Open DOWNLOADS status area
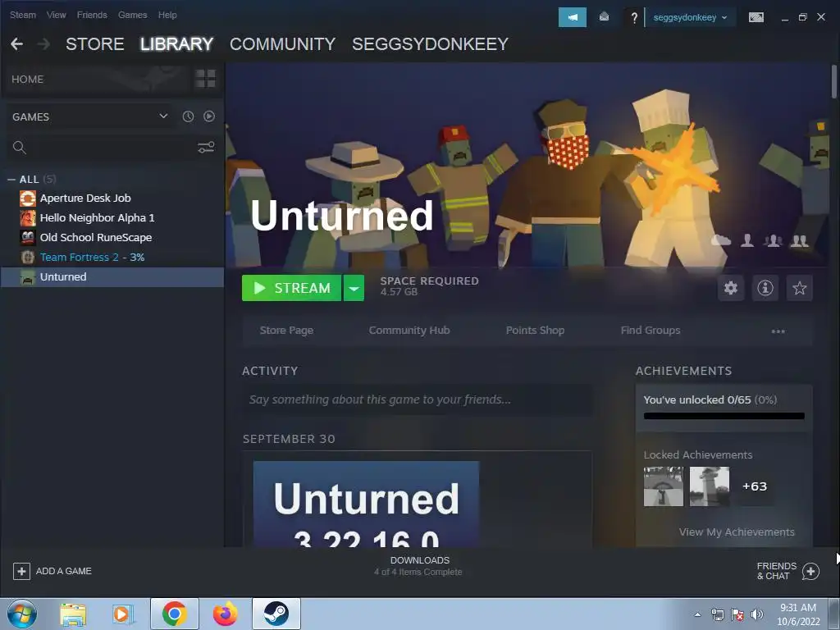The height and width of the screenshot is (630, 840). [x=419, y=566]
